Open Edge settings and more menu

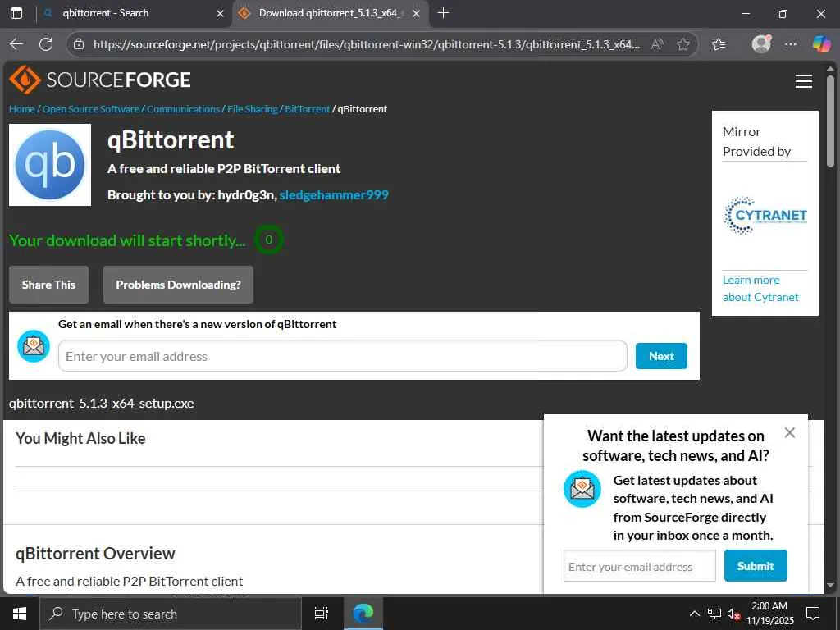click(x=790, y=44)
